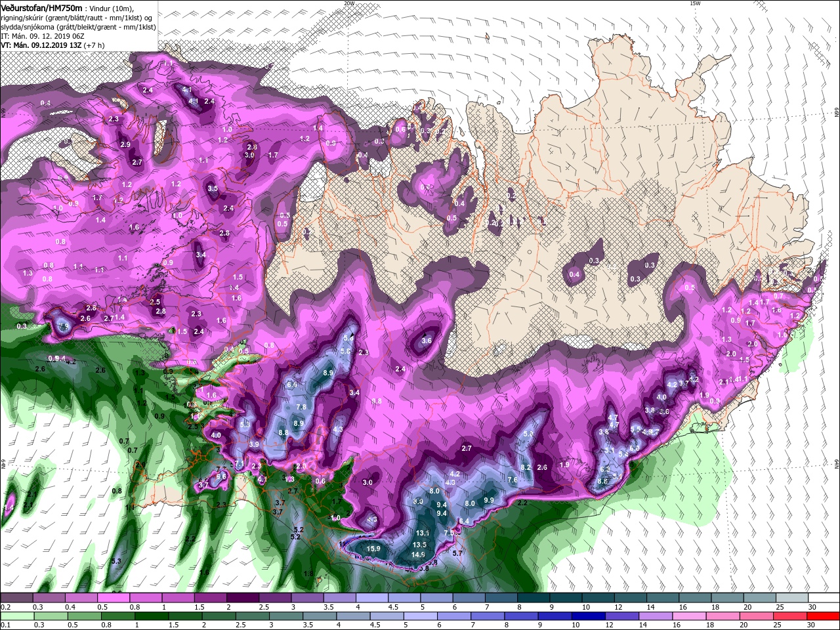This screenshot has width=840, height=630.
Task: Click the pale grey swatch right of top-row 25
Action: (x=792, y=598)
